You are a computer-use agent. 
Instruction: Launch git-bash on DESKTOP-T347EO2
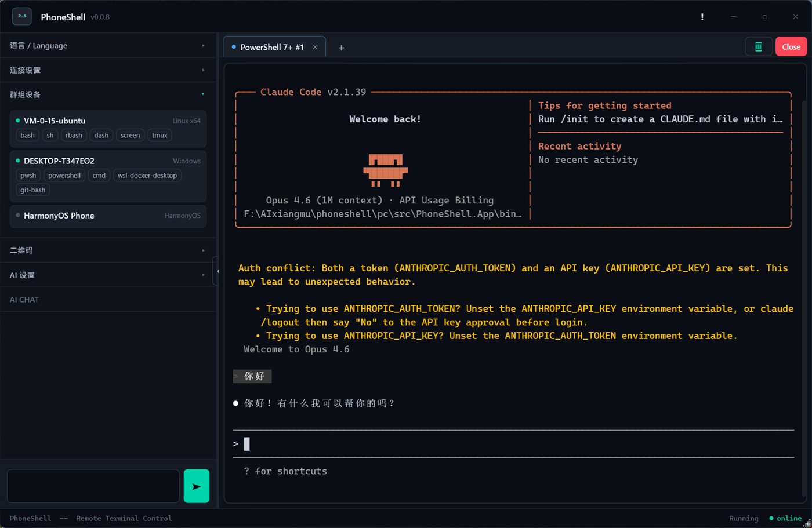(x=32, y=190)
